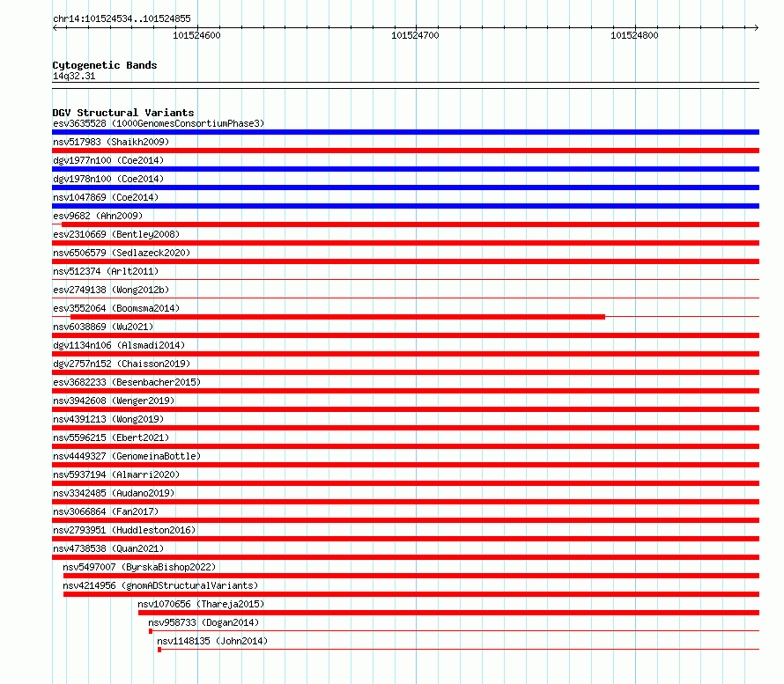784x684 pixels.
Task: Select the dgv1977n100 (Coe2014) label
Action: click(108, 160)
